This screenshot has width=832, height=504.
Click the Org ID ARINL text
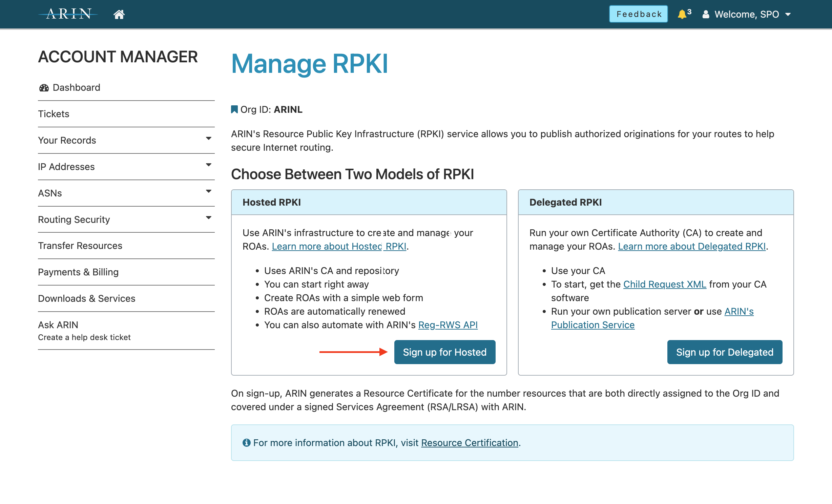point(271,109)
